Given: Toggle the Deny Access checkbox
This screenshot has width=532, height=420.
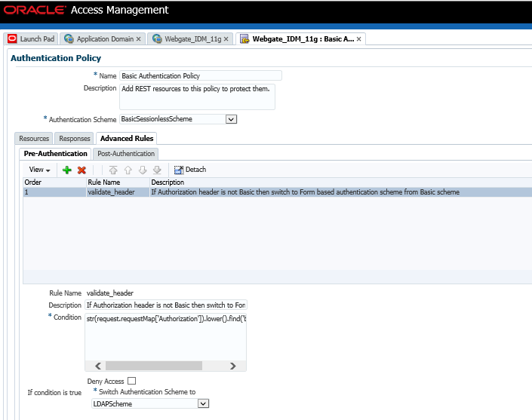Looking at the screenshot, I should pyautogui.click(x=131, y=381).
